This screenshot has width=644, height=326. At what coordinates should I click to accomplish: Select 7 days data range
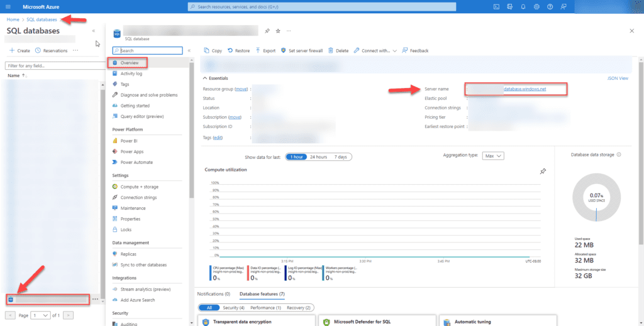point(340,156)
